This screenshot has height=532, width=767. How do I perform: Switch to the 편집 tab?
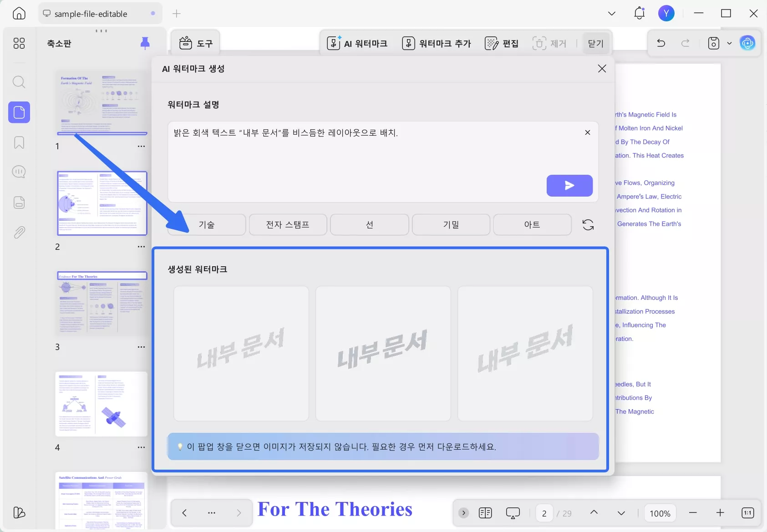click(x=502, y=43)
